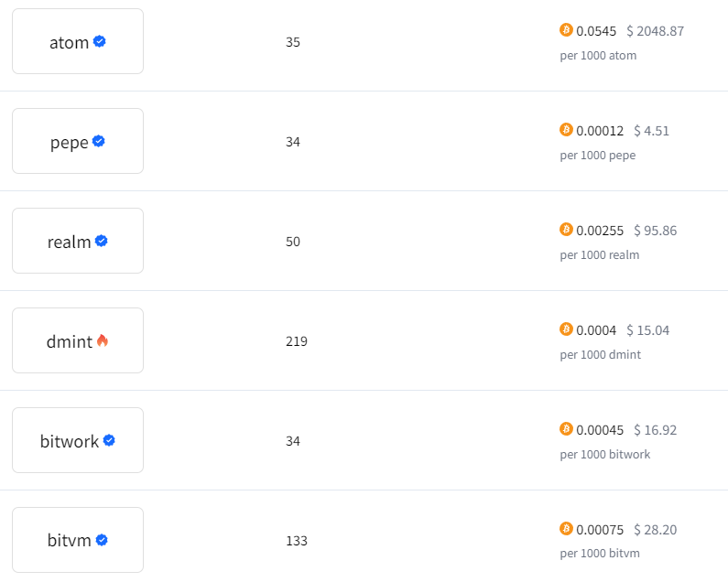Click the flame icon next to dmint
The image size is (728, 582).
tap(103, 340)
